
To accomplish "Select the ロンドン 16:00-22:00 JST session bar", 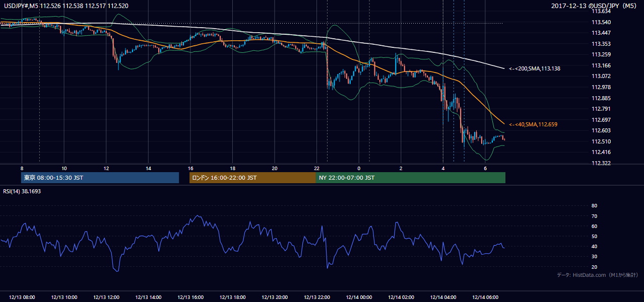I will click(x=252, y=178).
